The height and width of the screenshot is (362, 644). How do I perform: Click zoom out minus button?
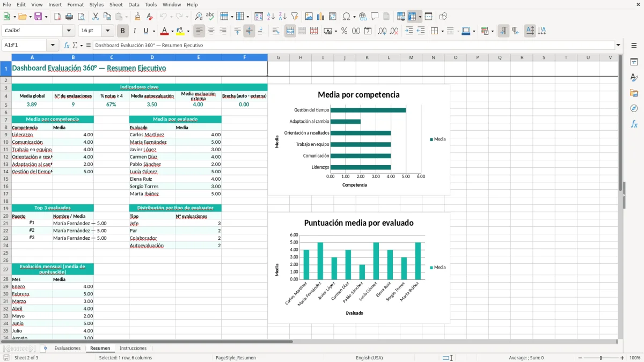(x=580, y=358)
